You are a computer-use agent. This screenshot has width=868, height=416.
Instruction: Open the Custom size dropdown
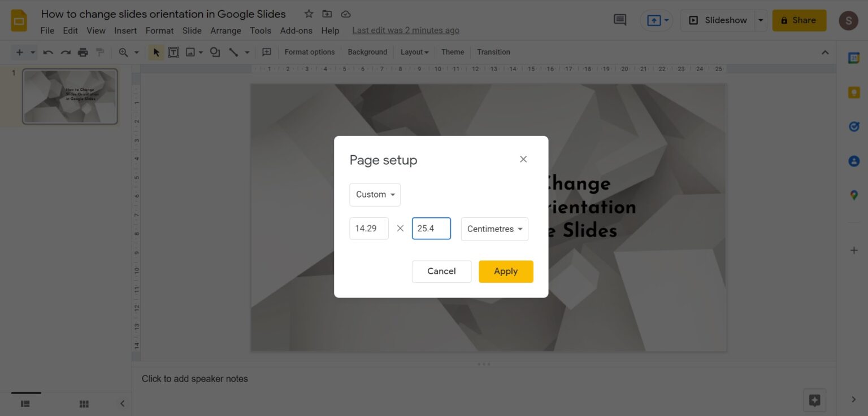(375, 195)
